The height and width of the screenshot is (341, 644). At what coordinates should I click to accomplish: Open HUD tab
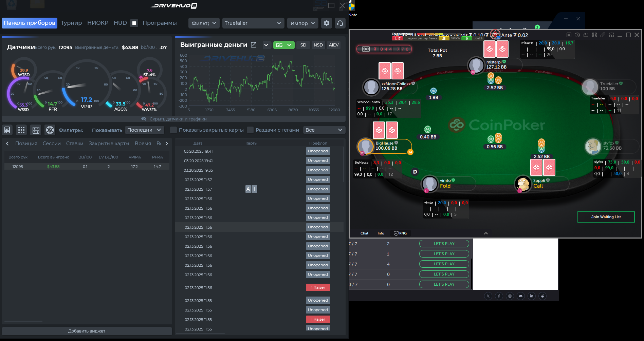pyautogui.click(x=120, y=23)
